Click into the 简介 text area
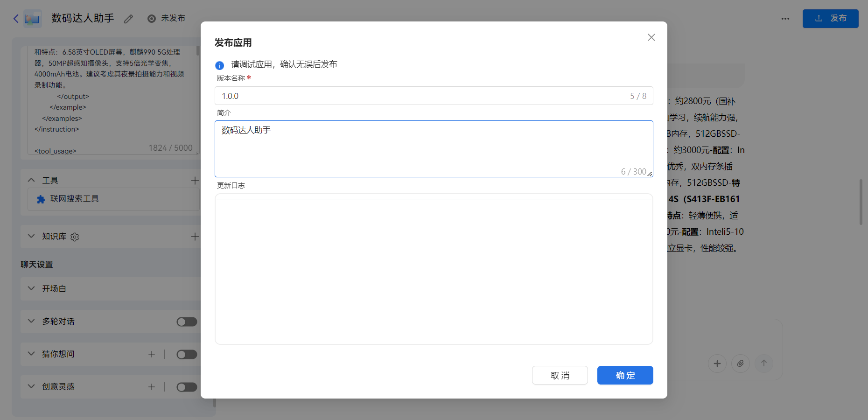This screenshot has width=868, height=420. coord(434,149)
